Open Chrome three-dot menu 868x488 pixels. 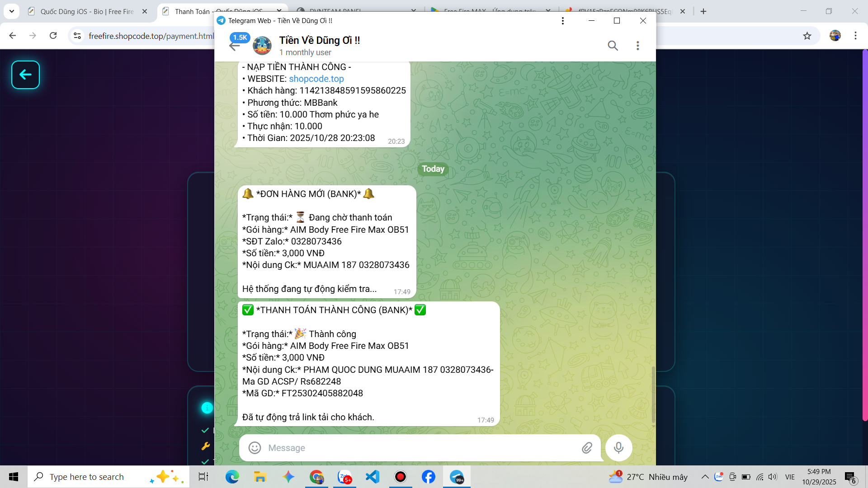click(x=855, y=36)
